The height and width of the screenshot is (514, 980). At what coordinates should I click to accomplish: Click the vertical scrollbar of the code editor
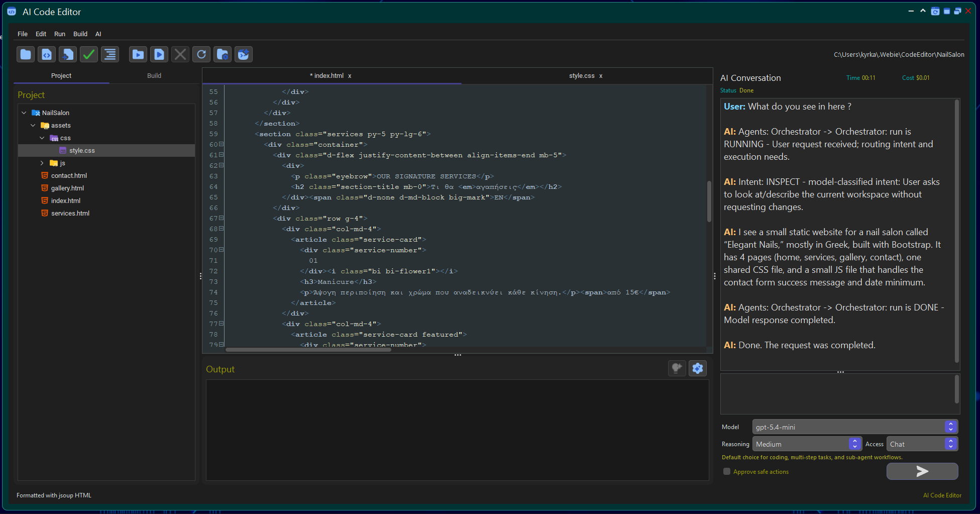[x=709, y=201]
